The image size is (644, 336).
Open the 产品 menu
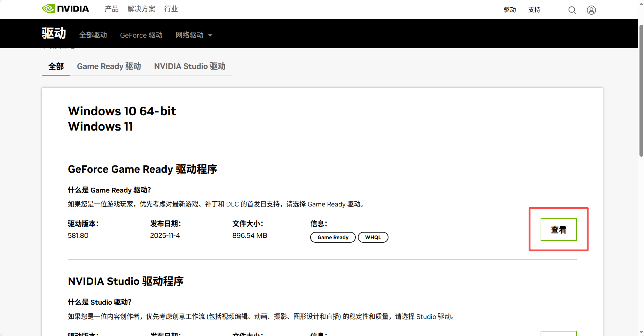pos(112,9)
